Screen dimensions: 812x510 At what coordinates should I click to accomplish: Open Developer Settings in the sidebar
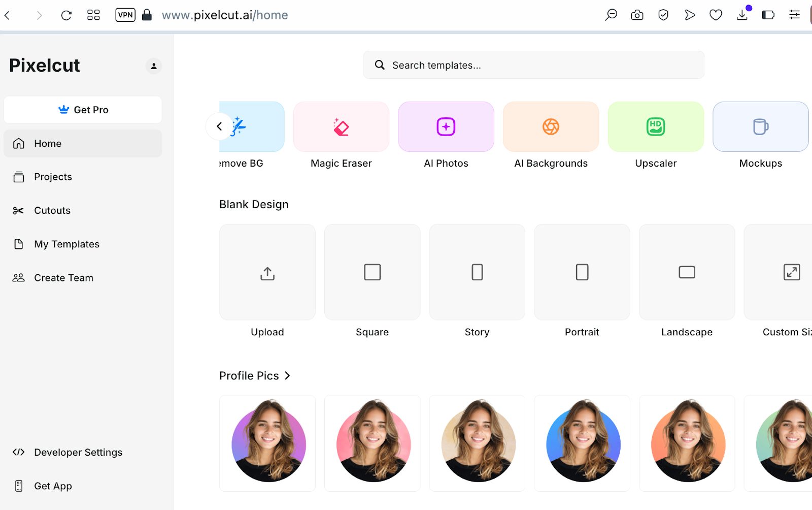pos(83,452)
